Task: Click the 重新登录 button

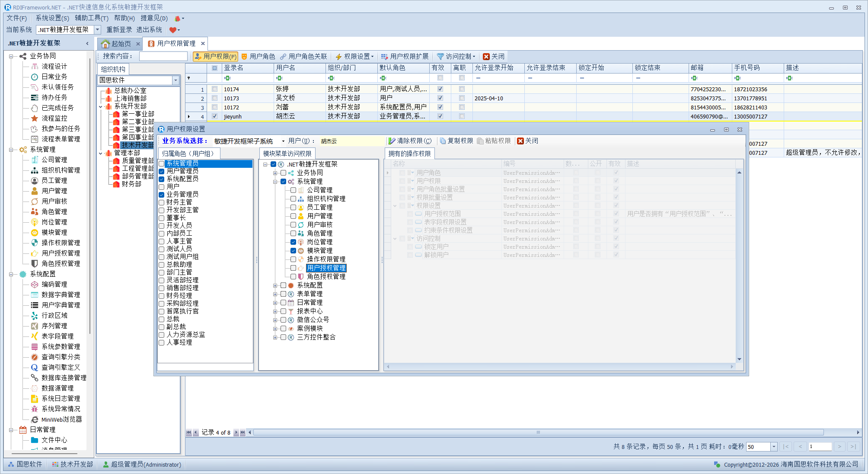Action: [x=119, y=30]
